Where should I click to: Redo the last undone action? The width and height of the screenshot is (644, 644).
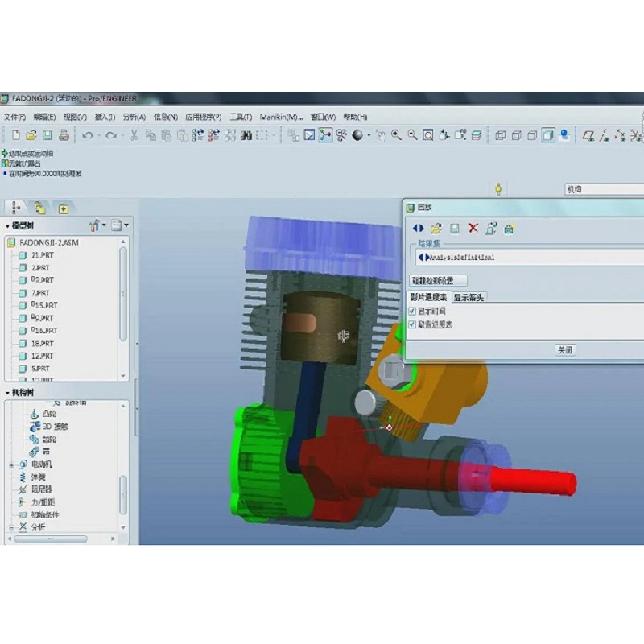110,135
